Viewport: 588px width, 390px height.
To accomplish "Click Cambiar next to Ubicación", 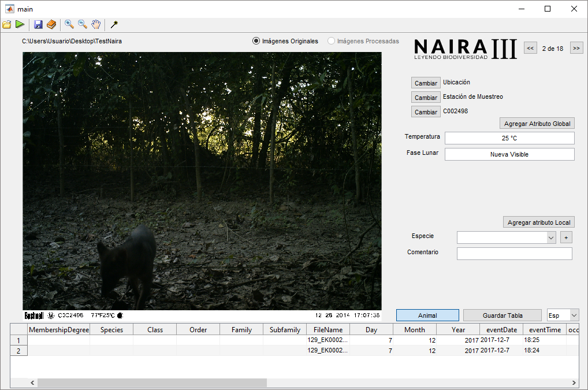I will 426,83.
